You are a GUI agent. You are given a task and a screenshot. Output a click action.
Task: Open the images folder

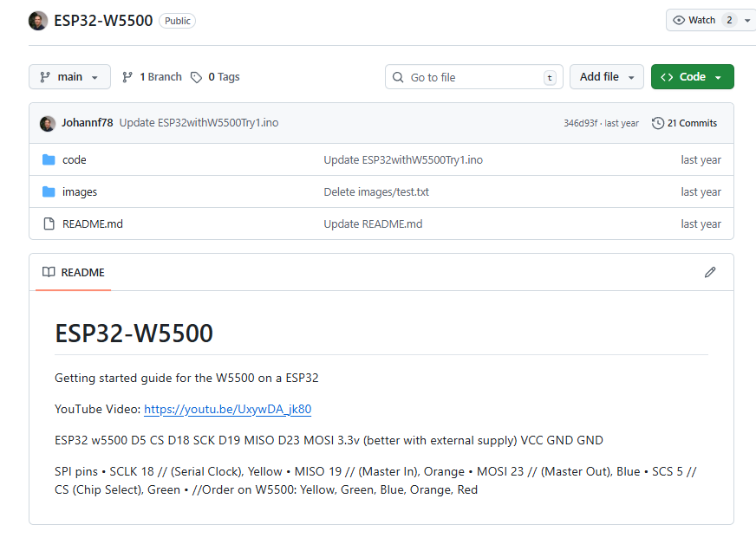coord(80,192)
